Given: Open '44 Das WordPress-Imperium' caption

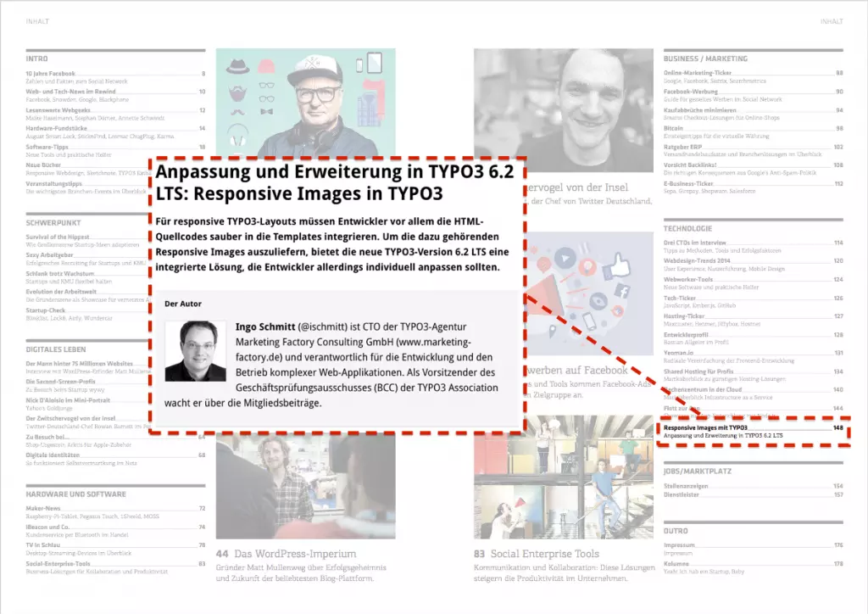Looking at the screenshot, I should (287, 554).
